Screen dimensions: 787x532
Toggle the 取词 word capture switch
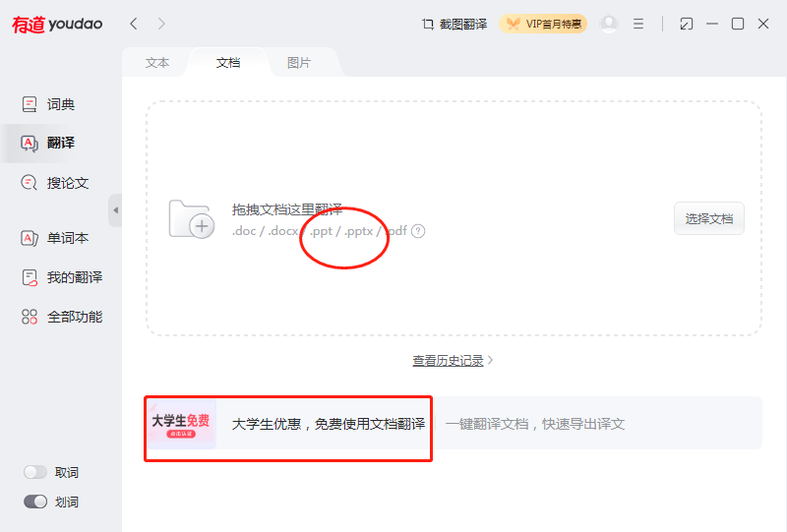point(35,472)
